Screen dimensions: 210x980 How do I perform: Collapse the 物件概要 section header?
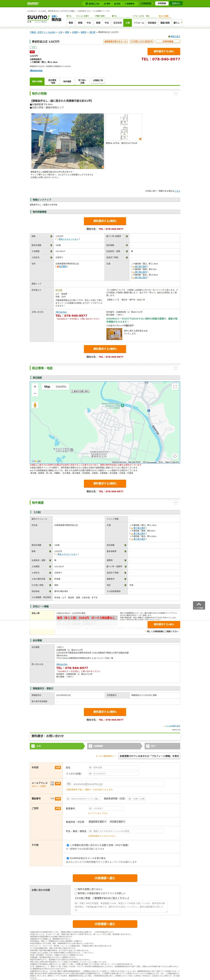coord(176,503)
